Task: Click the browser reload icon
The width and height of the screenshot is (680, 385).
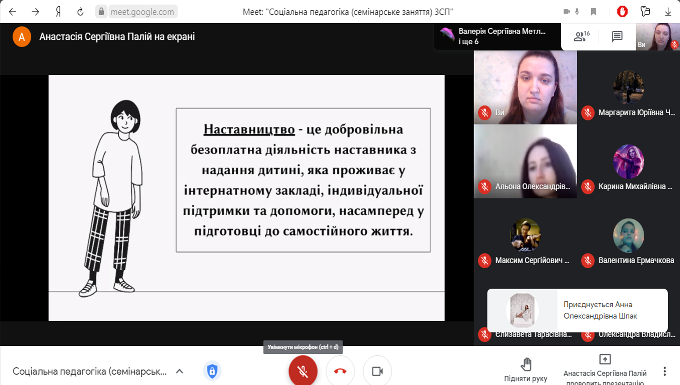Action: (80, 12)
